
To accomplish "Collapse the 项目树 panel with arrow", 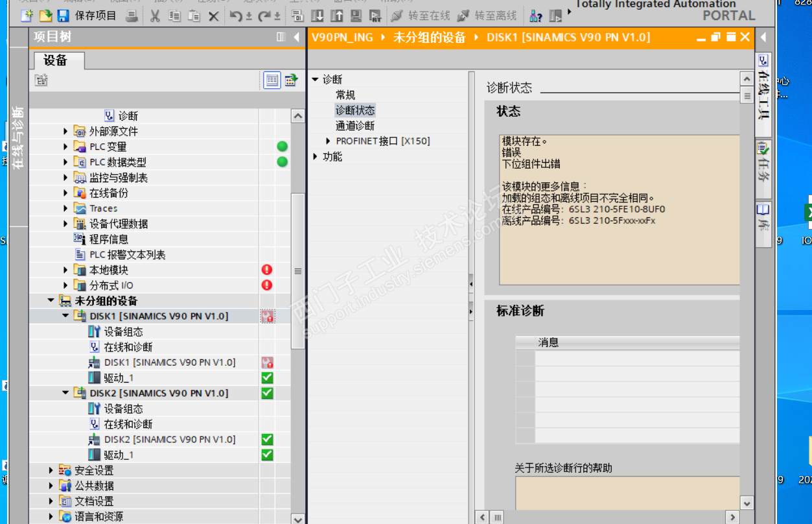I will pos(297,37).
